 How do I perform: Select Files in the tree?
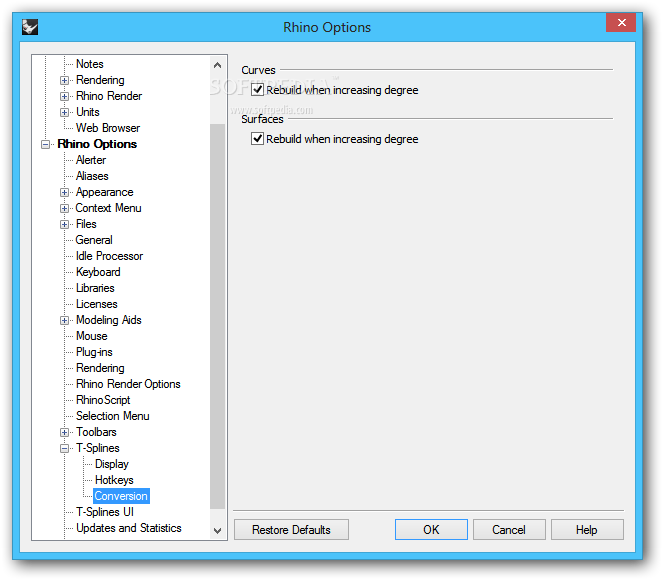[86, 224]
